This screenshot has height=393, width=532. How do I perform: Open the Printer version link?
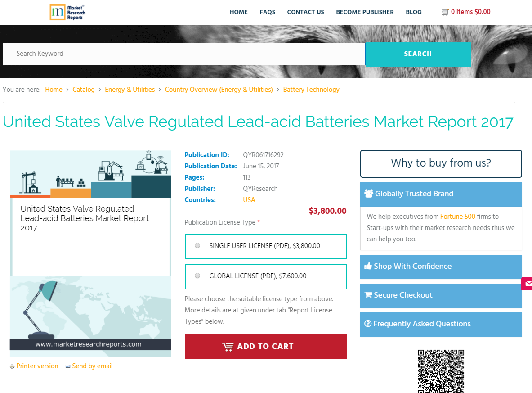click(x=37, y=366)
